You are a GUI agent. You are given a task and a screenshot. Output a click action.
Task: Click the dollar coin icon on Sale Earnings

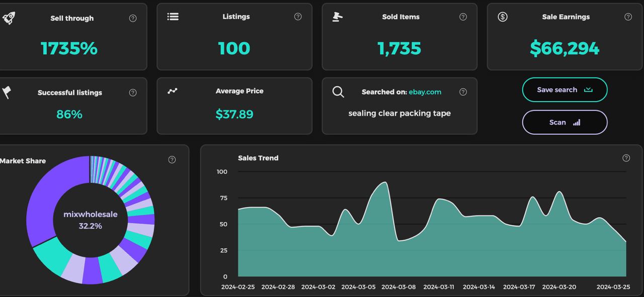[x=503, y=17]
